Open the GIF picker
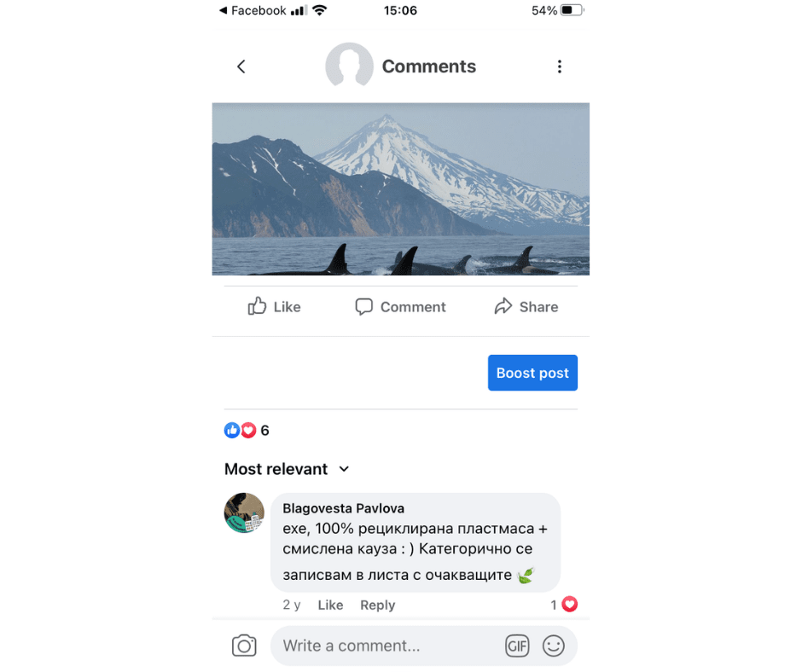The width and height of the screenshot is (802, 672). coord(516,646)
